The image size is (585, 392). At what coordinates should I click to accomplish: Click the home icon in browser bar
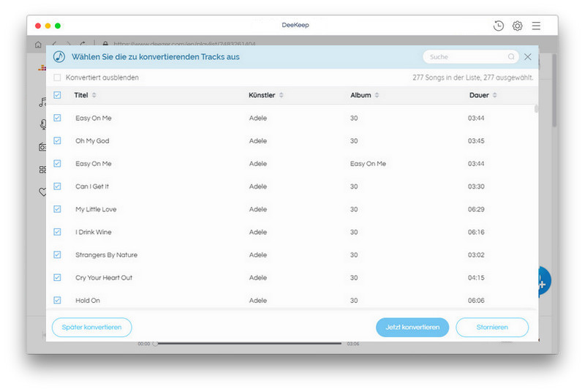tap(38, 45)
